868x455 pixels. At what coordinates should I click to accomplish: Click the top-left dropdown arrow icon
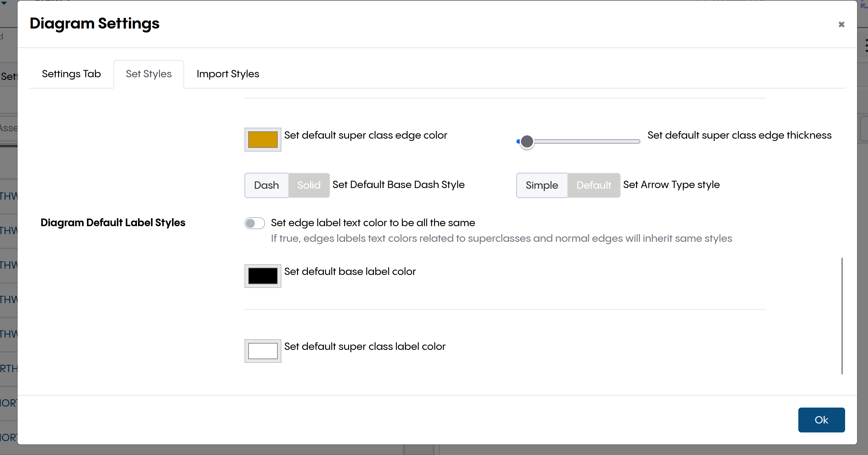coord(4,3)
